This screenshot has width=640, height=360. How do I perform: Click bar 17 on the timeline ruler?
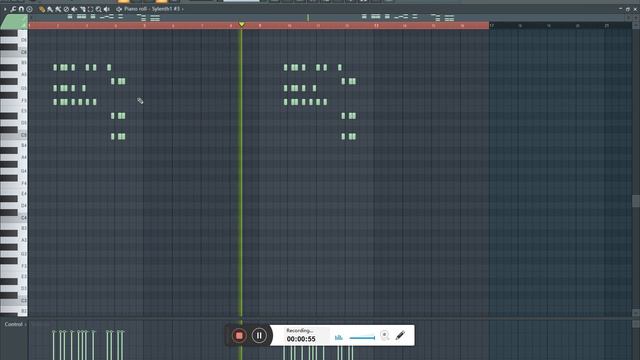pyautogui.click(x=492, y=26)
